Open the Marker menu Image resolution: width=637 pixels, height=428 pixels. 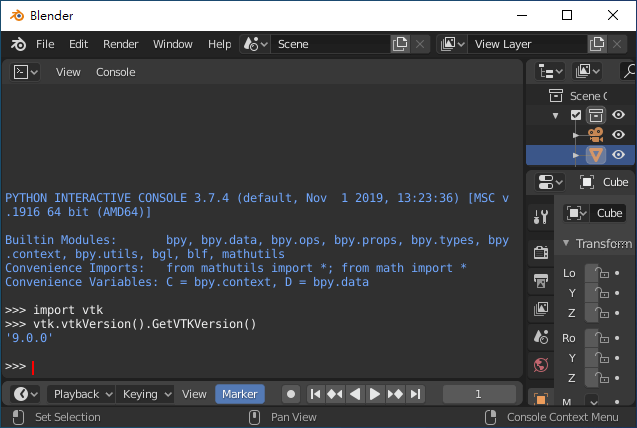[x=240, y=394]
